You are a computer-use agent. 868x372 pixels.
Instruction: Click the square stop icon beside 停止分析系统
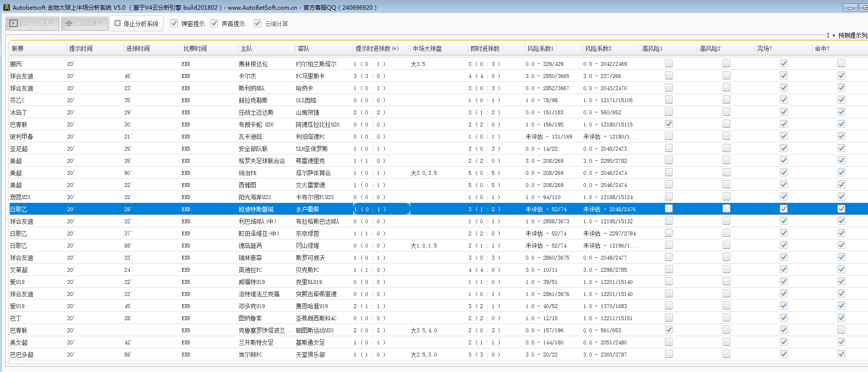(x=117, y=23)
